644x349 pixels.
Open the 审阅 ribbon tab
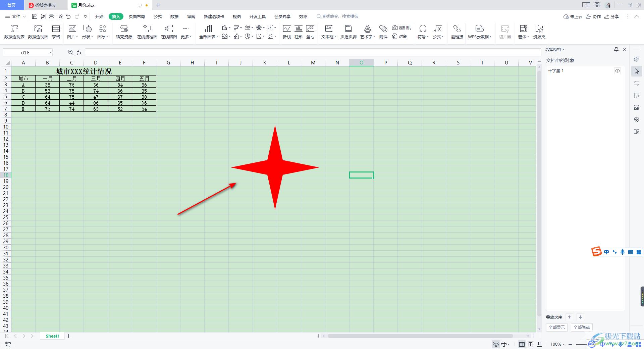pyautogui.click(x=191, y=16)
